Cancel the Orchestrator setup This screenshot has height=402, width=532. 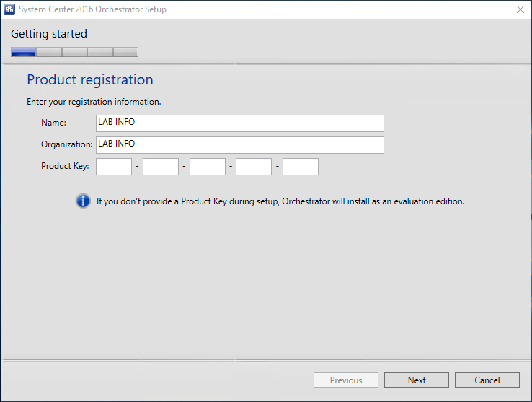point(487,380)
